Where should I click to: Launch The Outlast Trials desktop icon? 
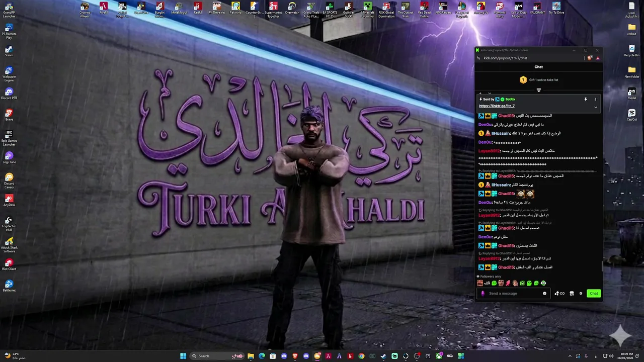click(x=406, y=10)
